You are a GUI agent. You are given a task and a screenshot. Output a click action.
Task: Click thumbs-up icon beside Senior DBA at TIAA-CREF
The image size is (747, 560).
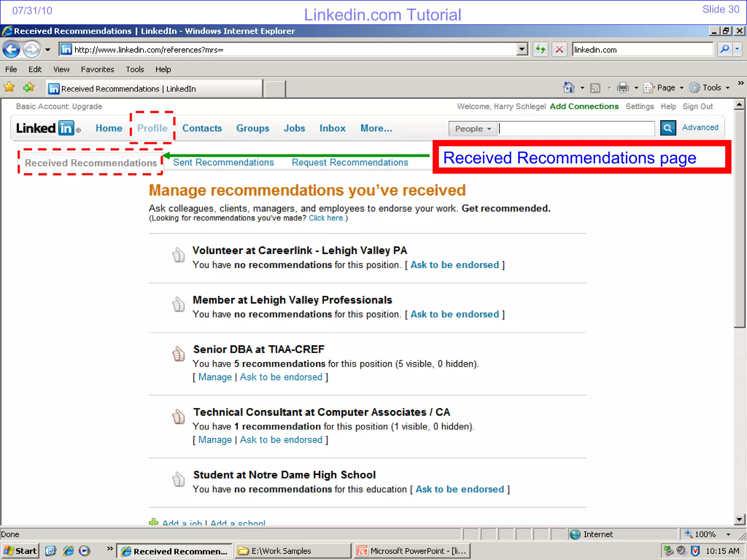178,354
